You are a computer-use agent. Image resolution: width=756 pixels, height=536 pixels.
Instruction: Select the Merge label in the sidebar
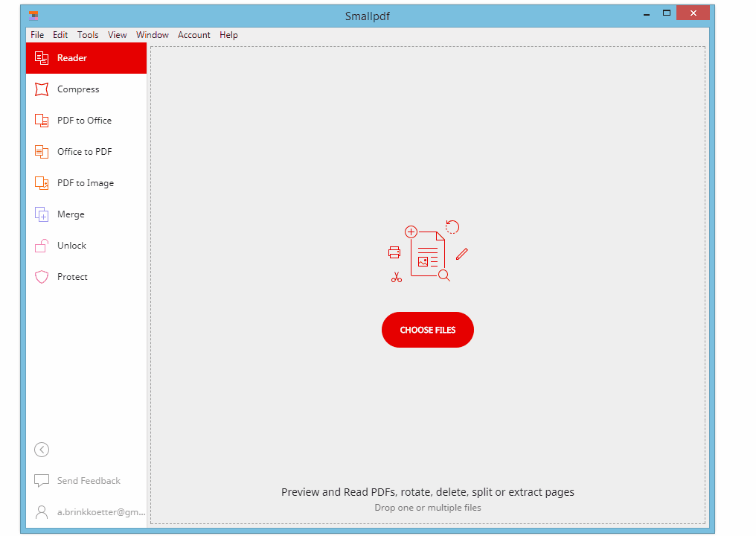(x=71, y=214)
